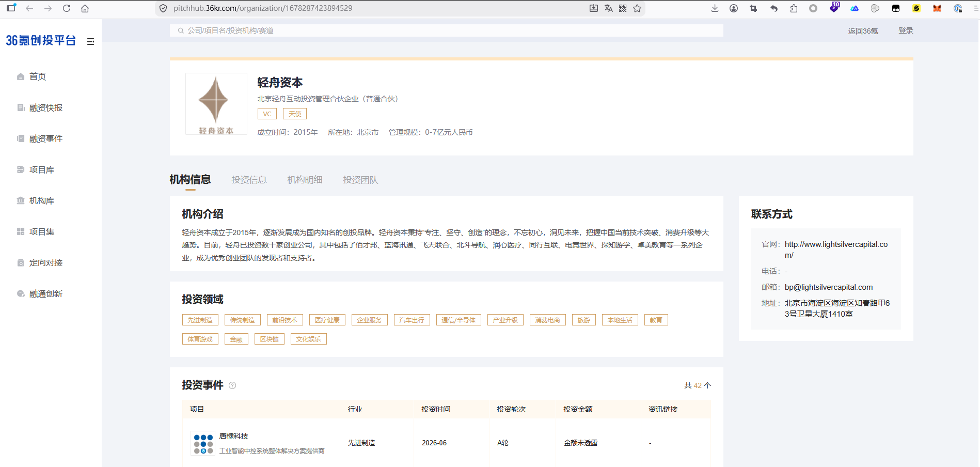Open the black Tampermonkey extension icon
The width and height of the screenshot is (980, 467).
(896, 8)
